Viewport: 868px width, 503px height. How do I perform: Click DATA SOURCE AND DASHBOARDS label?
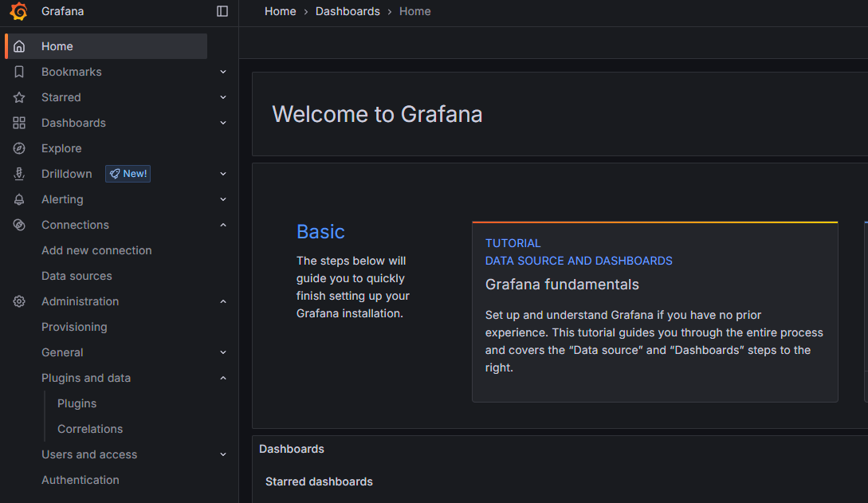[579, 261]
